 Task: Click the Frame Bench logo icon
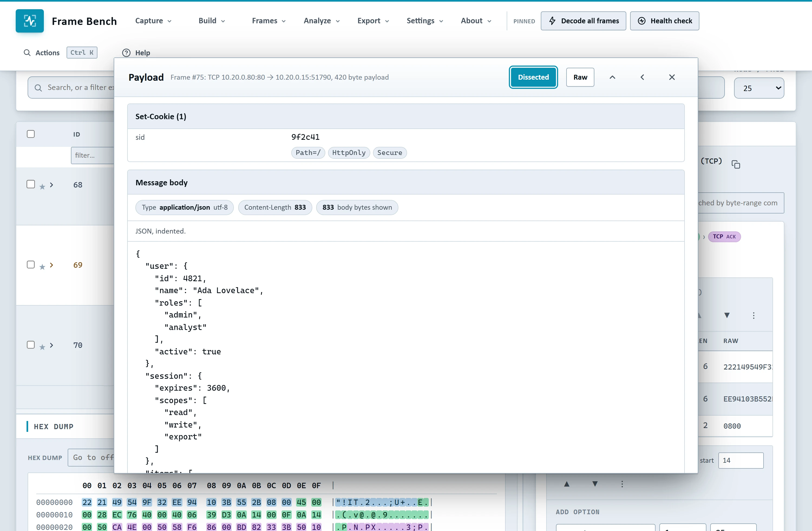[30, 21]
